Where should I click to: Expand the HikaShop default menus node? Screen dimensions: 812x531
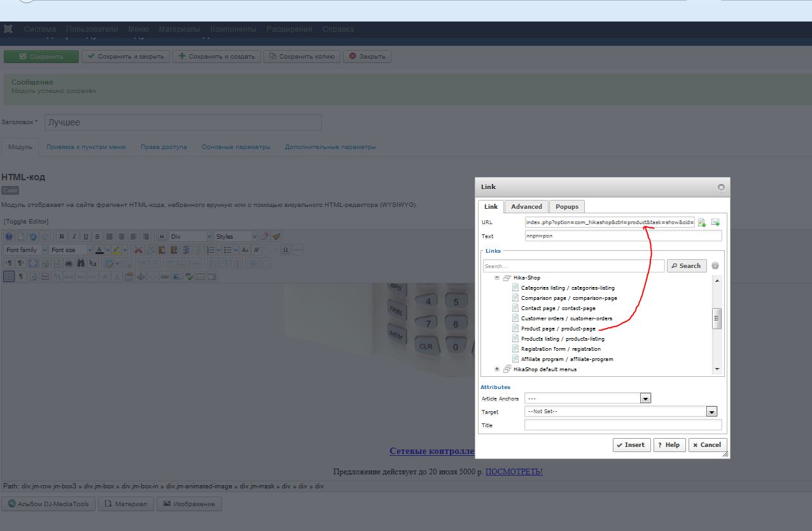(497, 369)
